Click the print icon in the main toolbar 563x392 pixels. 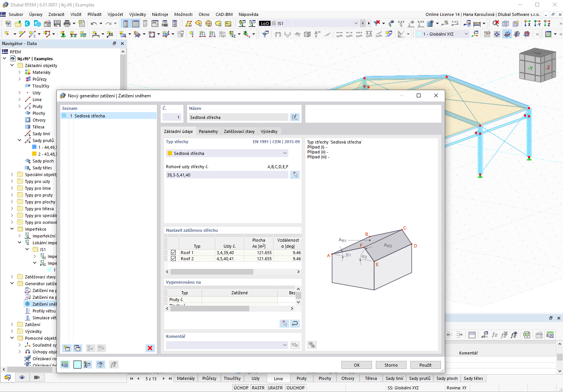coord(67,23)
